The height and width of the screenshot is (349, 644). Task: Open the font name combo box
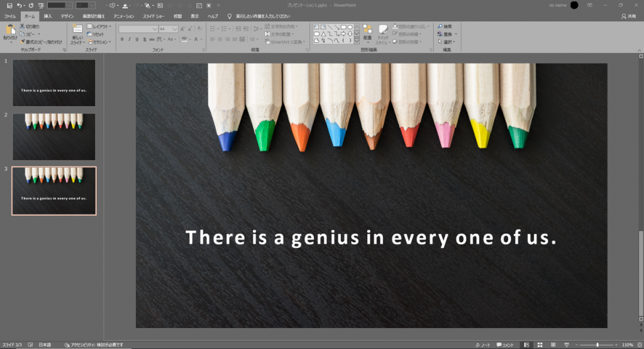(138, 29)
